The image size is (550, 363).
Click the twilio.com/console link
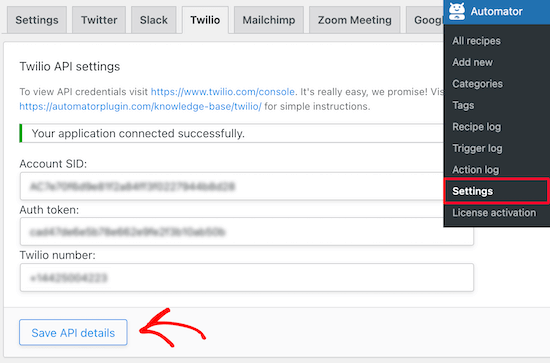(223, 92)
